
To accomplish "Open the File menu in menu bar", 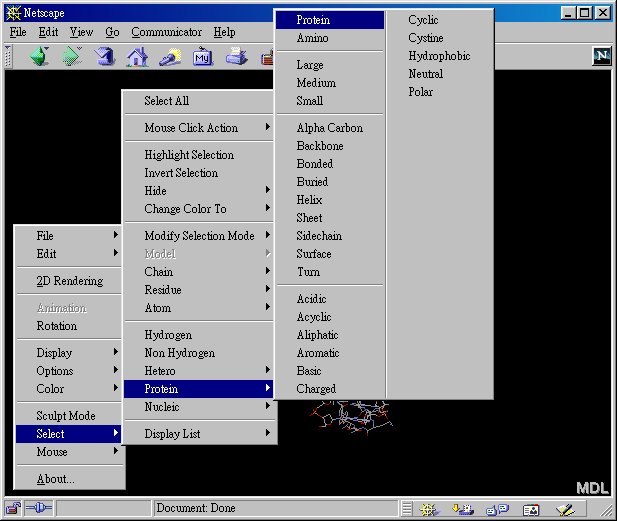I will pos(18,32).
